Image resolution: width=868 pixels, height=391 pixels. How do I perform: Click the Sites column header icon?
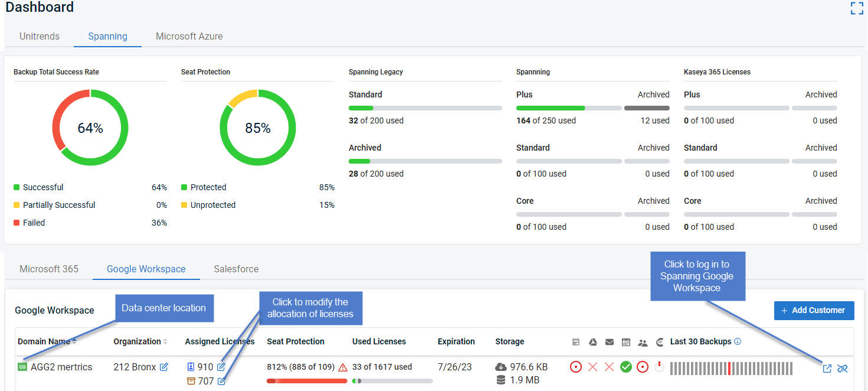pos(577,342)
